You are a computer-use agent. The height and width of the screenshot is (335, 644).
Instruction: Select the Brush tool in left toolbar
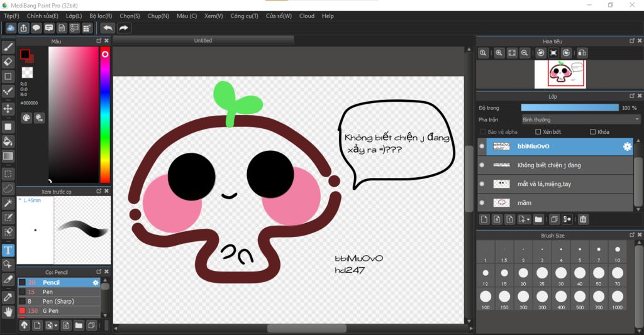tap(8, 47)
